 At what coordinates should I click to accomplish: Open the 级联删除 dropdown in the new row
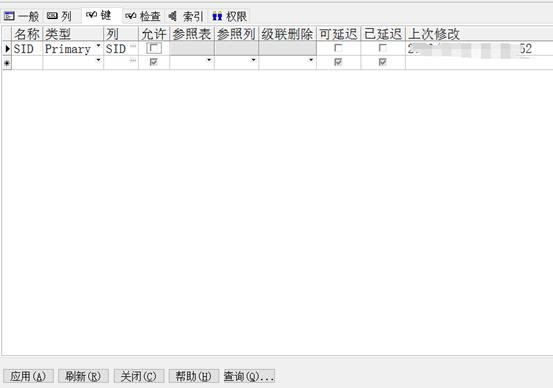click(311, 60)
